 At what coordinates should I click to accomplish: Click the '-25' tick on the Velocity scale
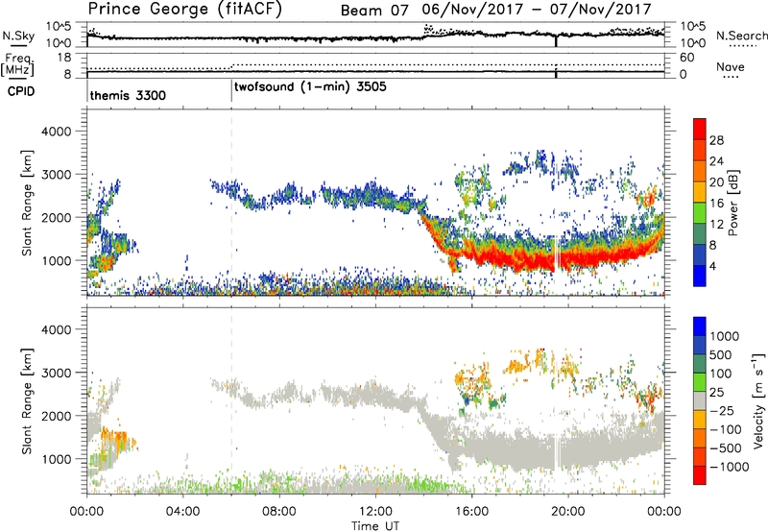[x=722, y=410]
